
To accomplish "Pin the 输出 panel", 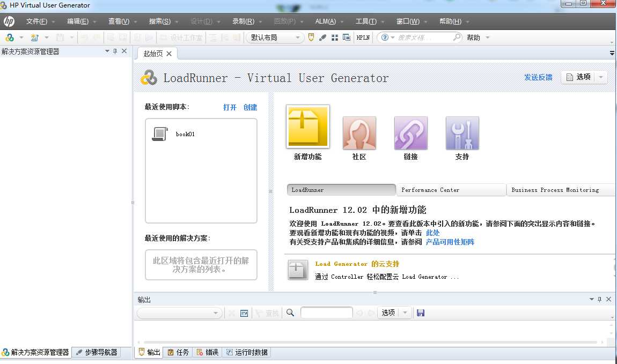I will pyautogui.click(x=600, y=300).
